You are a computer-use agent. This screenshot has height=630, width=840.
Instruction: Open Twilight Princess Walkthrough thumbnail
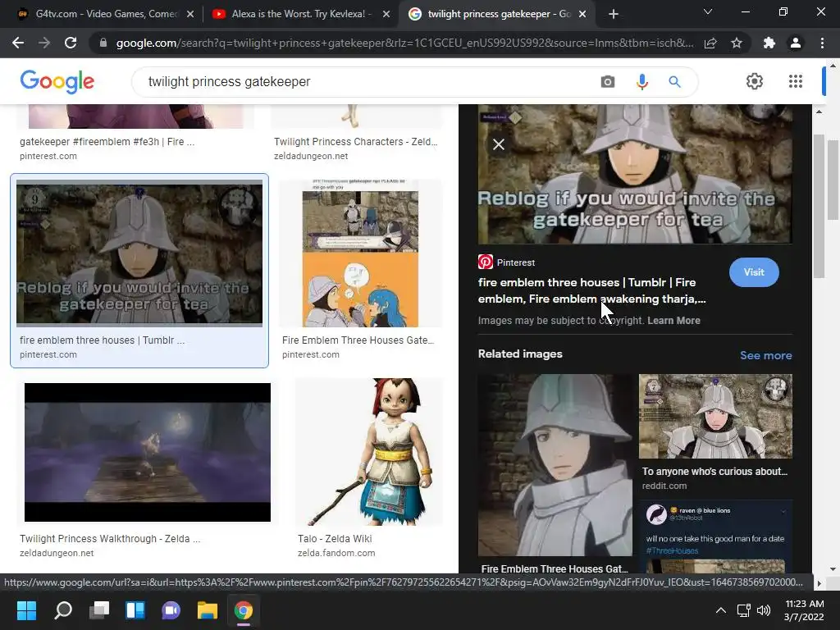(x=148, y=452)
